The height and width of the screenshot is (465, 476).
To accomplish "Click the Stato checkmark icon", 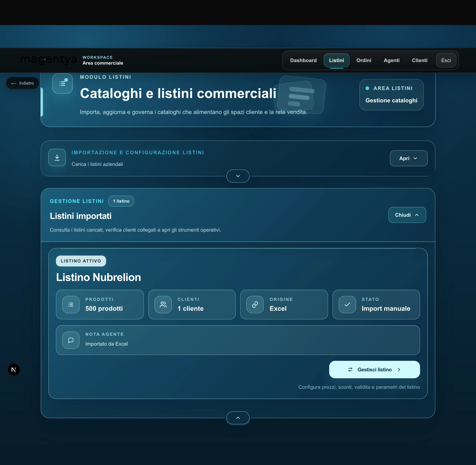I will pos(347,305).
